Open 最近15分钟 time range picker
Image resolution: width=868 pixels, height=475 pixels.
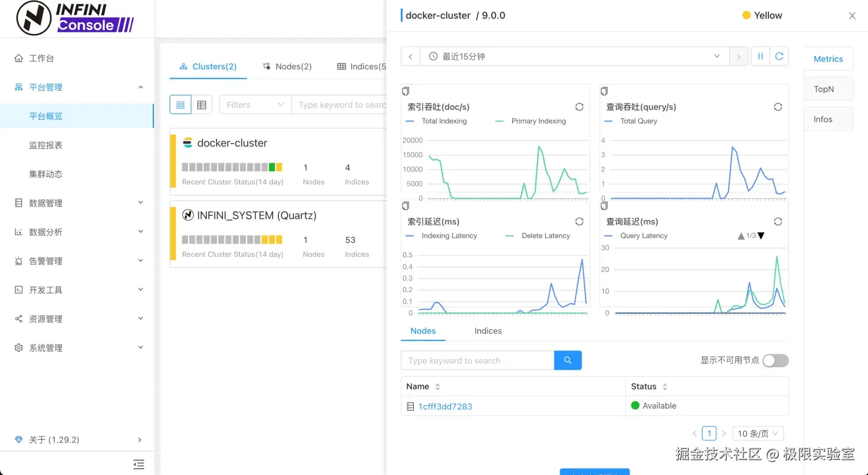click(575, 56)
